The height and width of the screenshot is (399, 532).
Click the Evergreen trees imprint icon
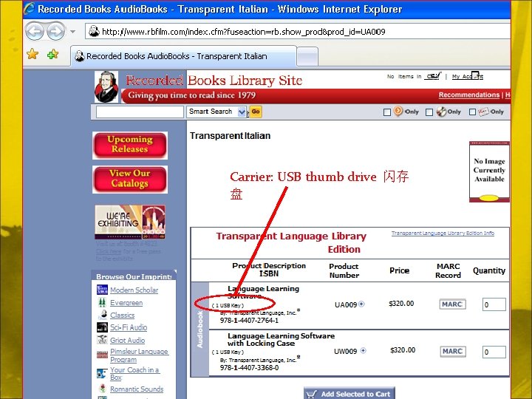pos(102,302)
